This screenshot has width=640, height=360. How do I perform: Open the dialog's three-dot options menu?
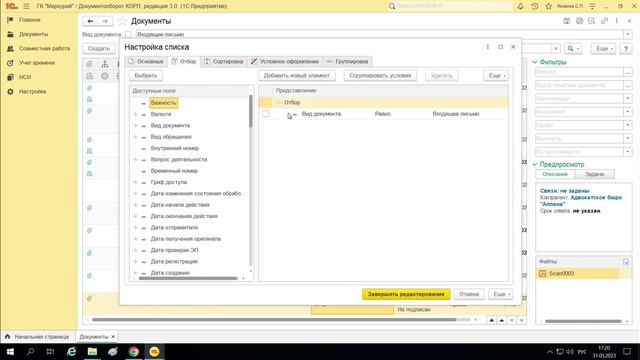tap(488, 47)
